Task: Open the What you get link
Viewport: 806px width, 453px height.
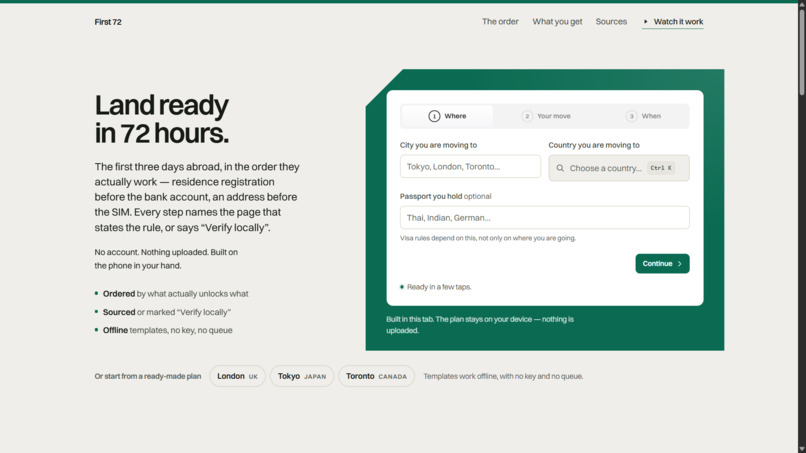Action: 557,22
